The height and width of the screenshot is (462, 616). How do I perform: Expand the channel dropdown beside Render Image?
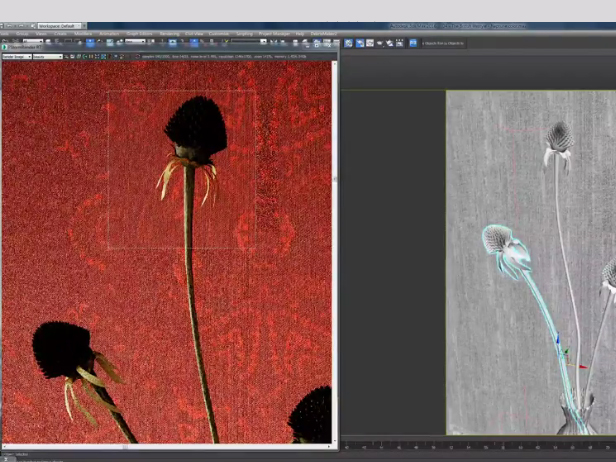pos(47,57)
